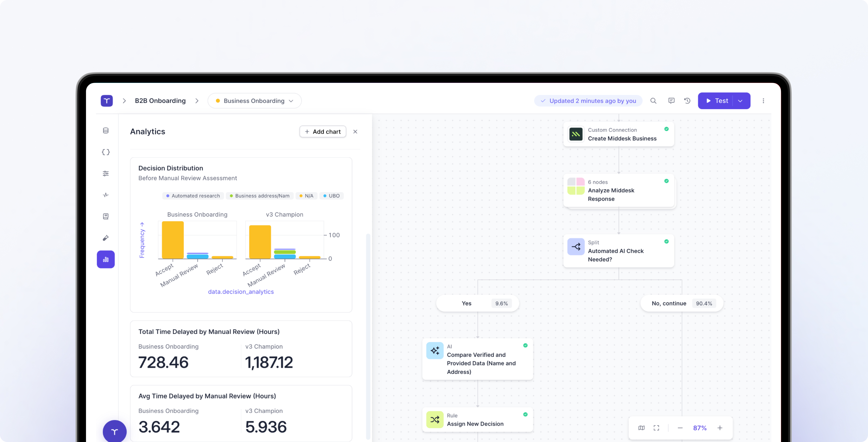Open the database icon in sidebar

(106, 131)
